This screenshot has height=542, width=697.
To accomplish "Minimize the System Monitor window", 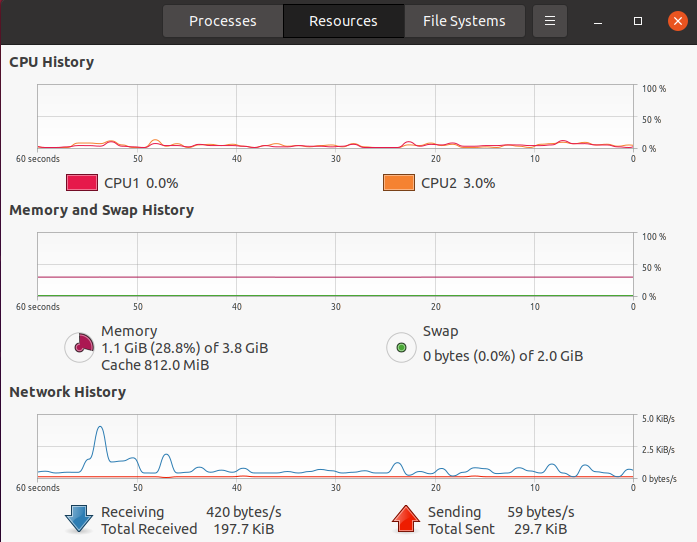I will [x=598, y=21].
